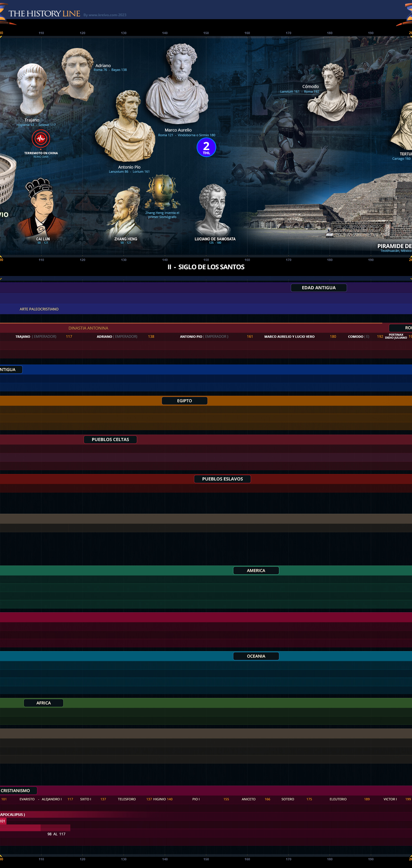
Task: Click MARCO AURELIO Y LUCIO VERO entry
Action: point(289,337)
